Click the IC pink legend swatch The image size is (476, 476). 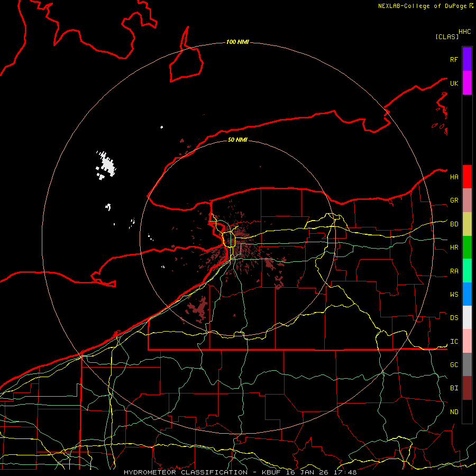click(x=467, y=341)
